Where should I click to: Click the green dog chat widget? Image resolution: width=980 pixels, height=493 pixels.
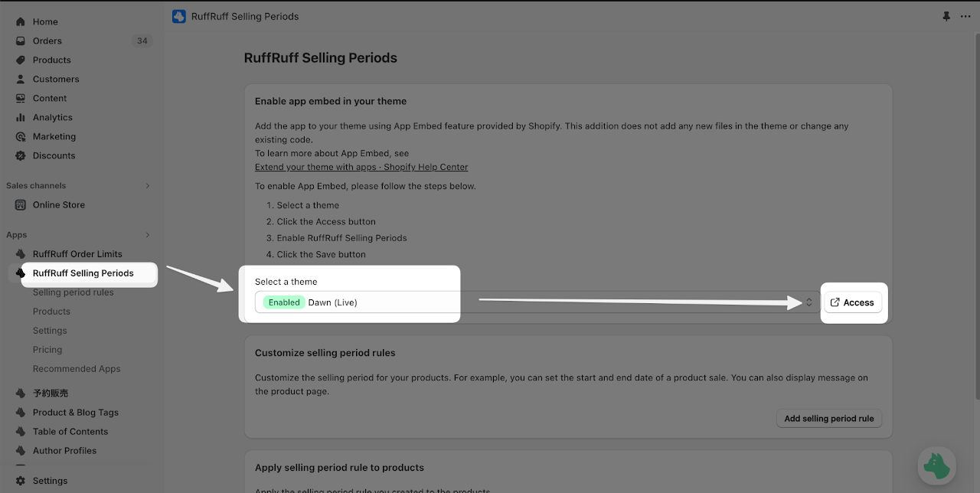click(936, 465)
